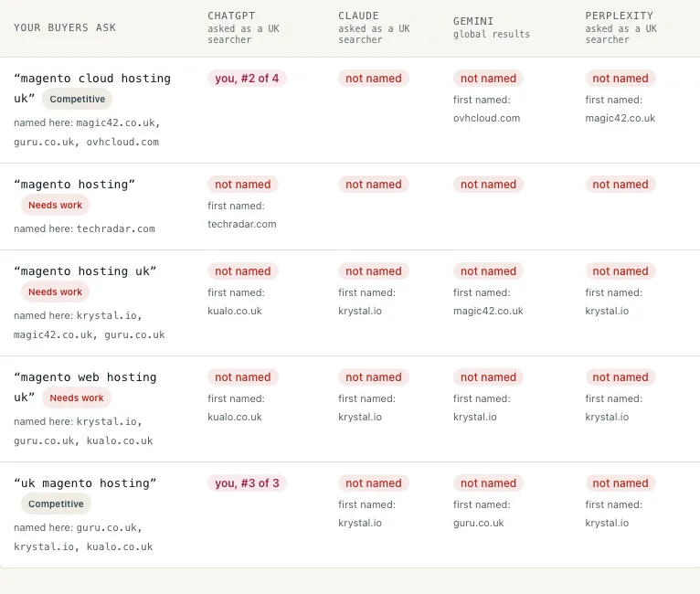Click Perplexity's "not named" for "magento hosting"

[620, 185]
